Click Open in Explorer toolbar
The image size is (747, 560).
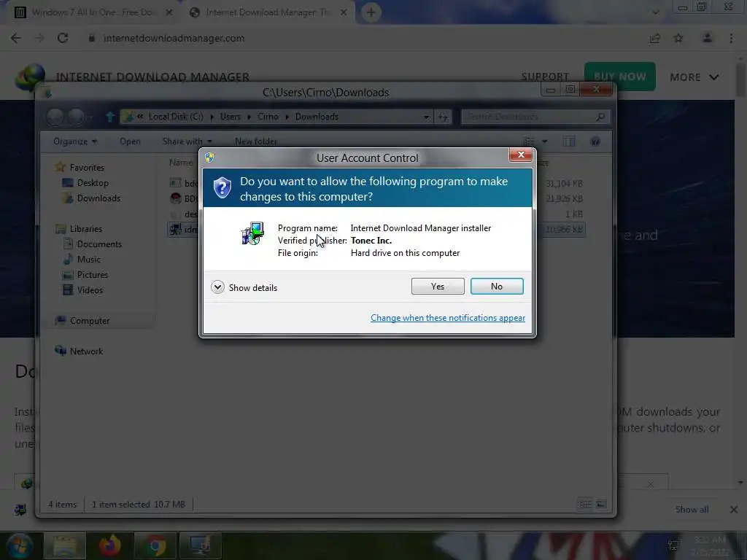point(130,141)
